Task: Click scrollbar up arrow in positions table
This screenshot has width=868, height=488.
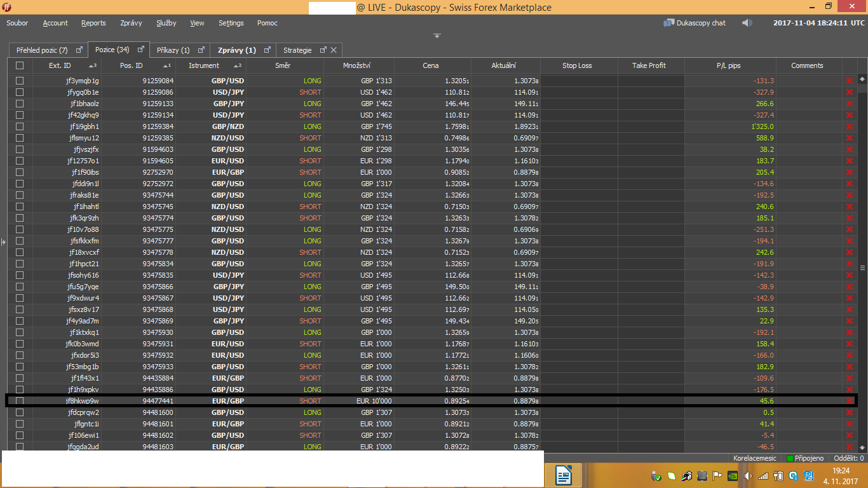Action: coord(862,79)
